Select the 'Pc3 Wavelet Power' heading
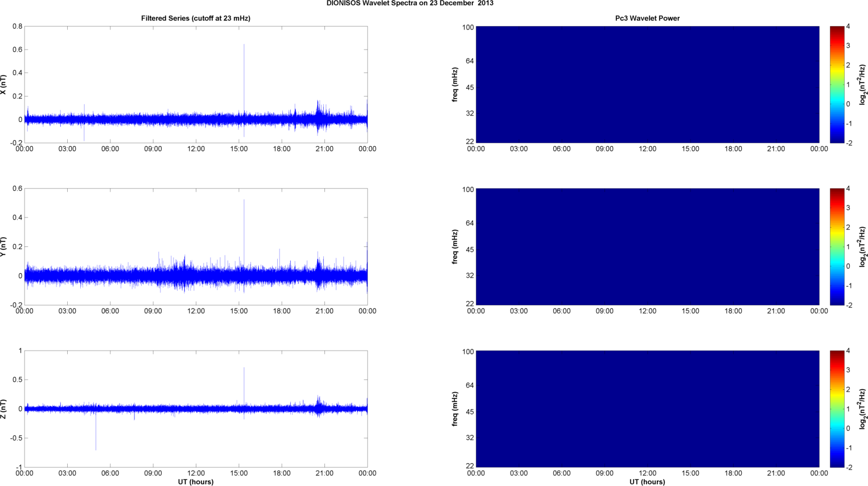 coord(647,18)
